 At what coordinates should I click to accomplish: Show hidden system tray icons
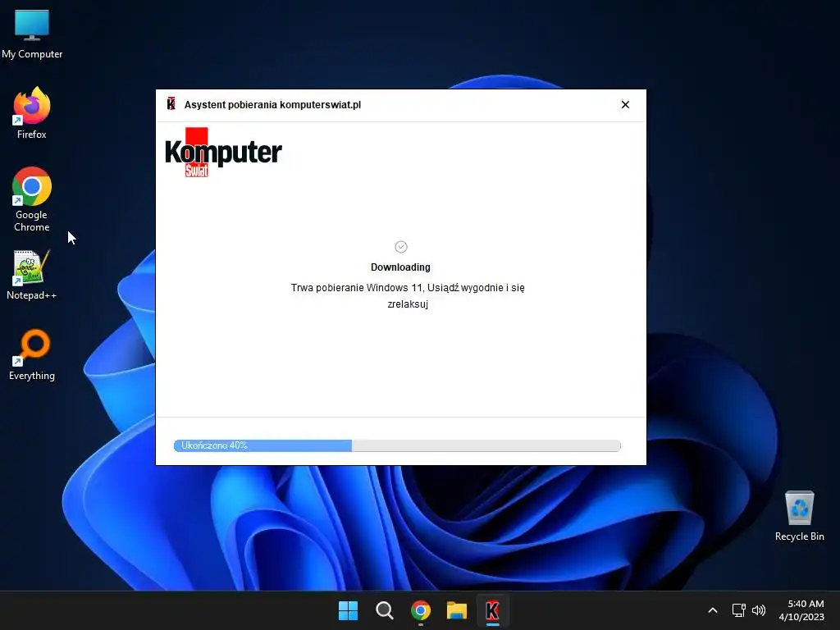click(x=713, y=610)
